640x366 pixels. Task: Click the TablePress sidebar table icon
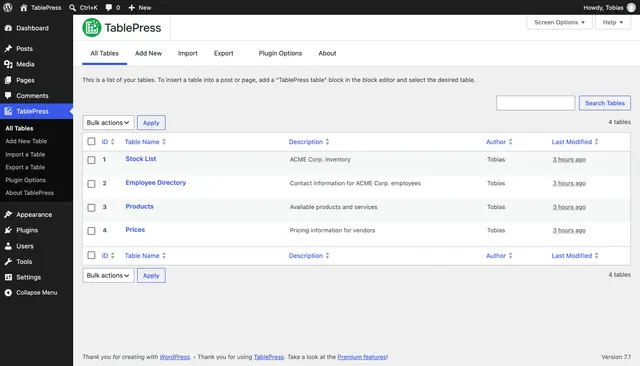tap(8, 111)
